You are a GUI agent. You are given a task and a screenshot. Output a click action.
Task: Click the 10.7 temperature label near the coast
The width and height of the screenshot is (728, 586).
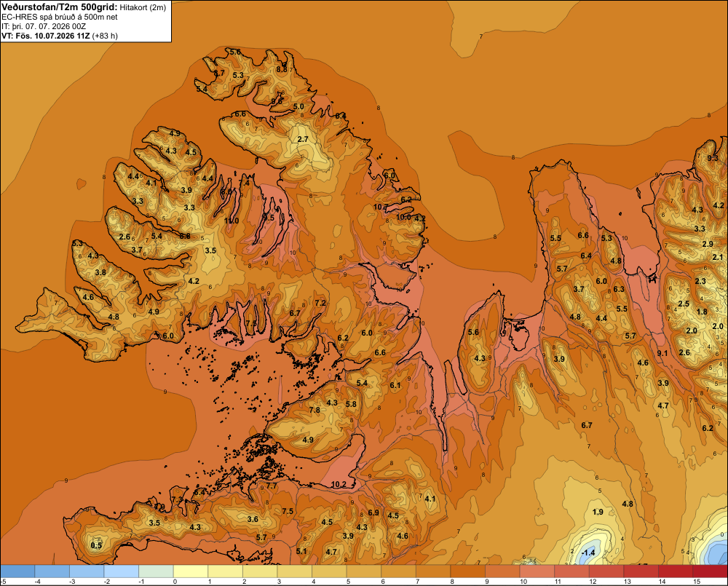pyautogui.click(x=381, y=207)
